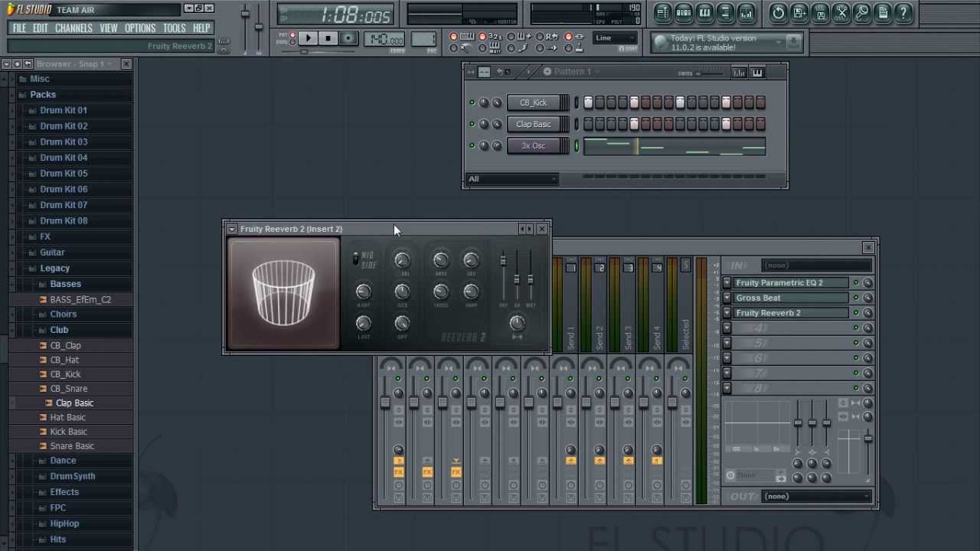Viewport: 980px width, 551px height.
Task: Open the Playlist view icon
Action: click(663, 12)
